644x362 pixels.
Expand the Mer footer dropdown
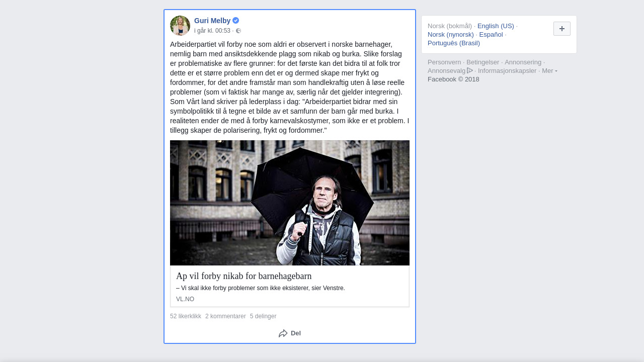tap(549, 71)
